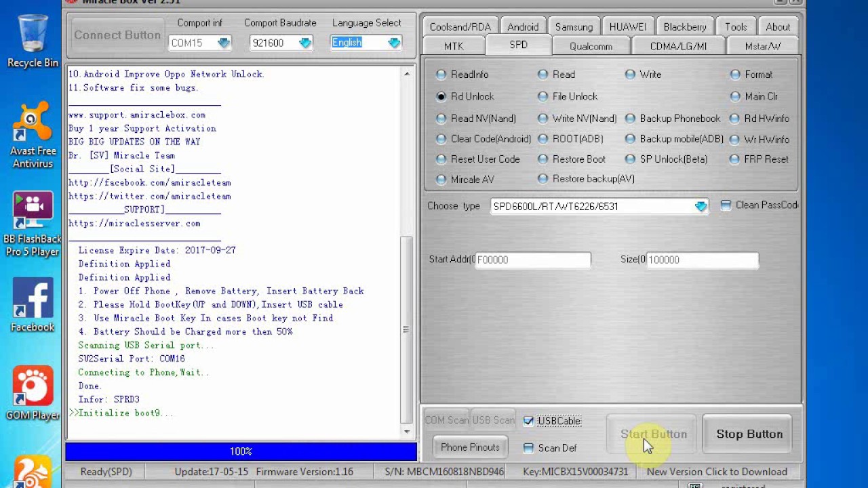868x488 pixels.
Task: Select the Format radio option
Action: coord(751,75)
